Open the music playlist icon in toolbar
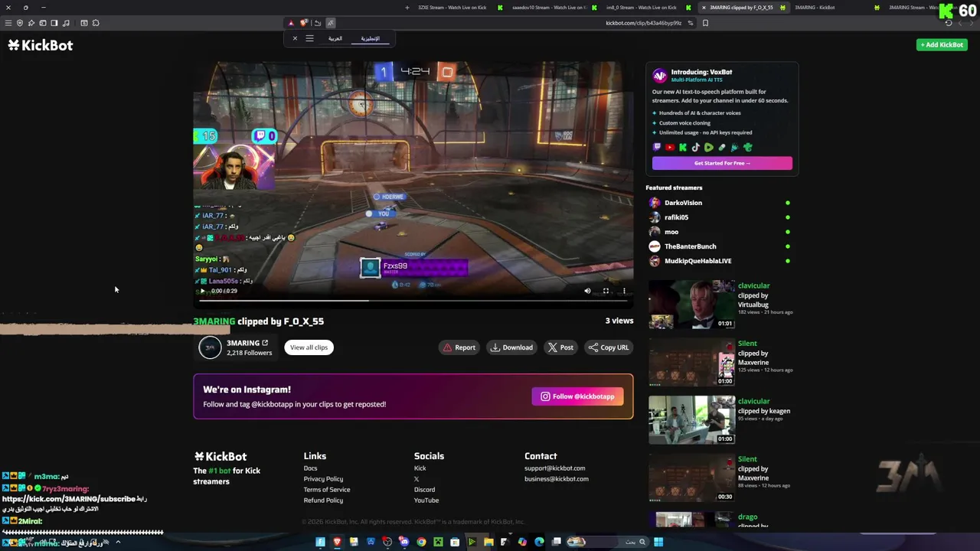 [66, 23]
